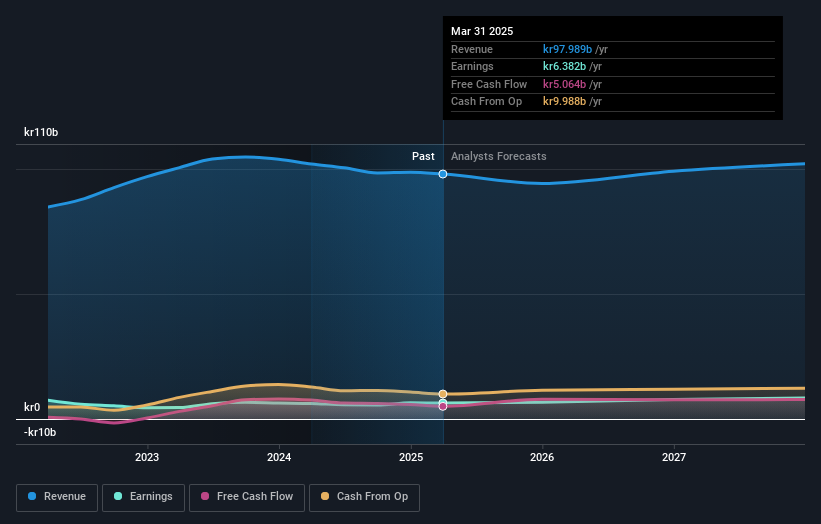This screenshot has height=524, width=821.
Task: Click the Cash From Op label in tooltip
Action: 486,101
